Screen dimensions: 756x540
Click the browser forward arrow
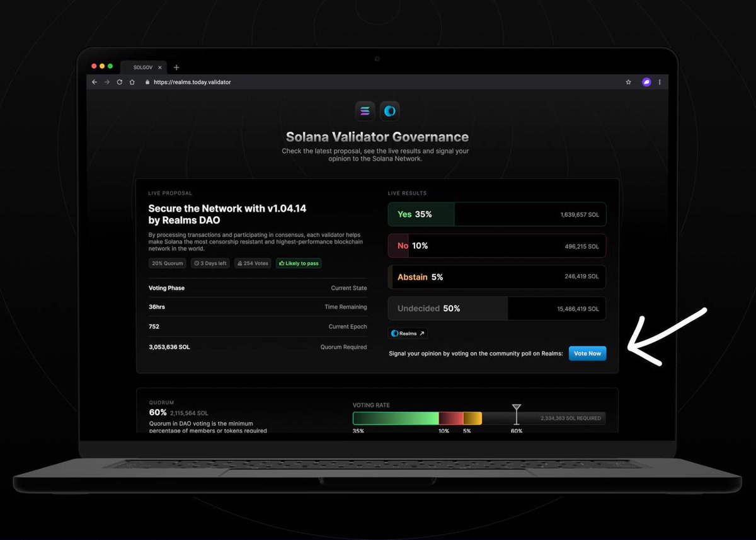[107, 82]
